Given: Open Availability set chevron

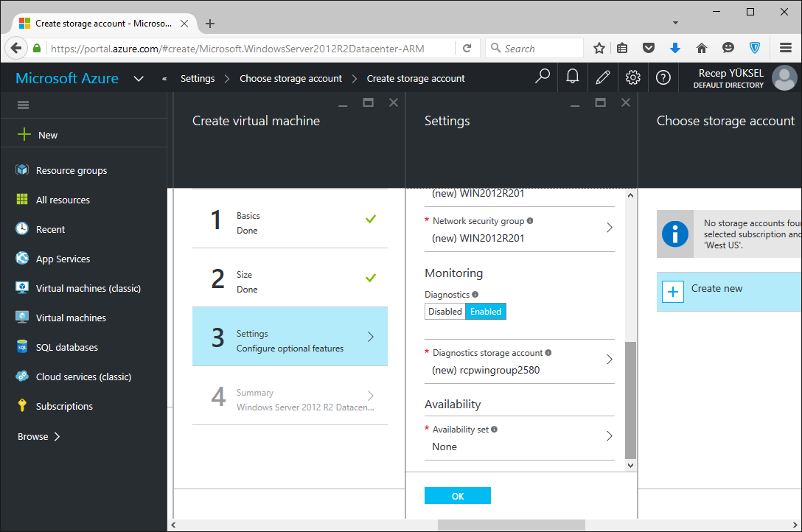Looking at the screenshot, I should tap(609, 436).
